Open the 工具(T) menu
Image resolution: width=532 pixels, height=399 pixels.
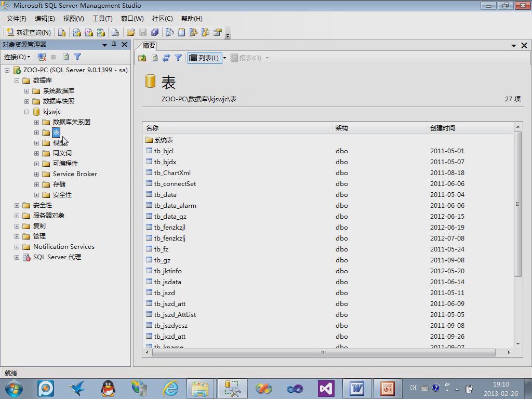coord(102,19)
